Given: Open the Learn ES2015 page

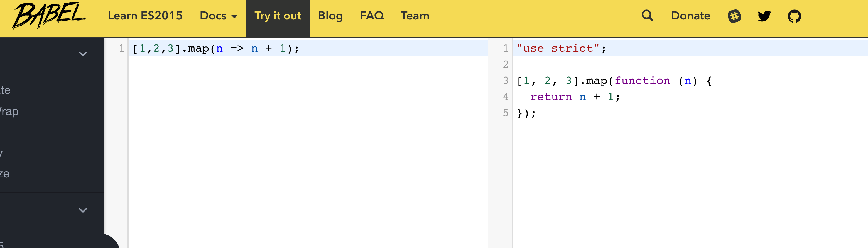Looking at the screenshot, I should click(145, 16).
